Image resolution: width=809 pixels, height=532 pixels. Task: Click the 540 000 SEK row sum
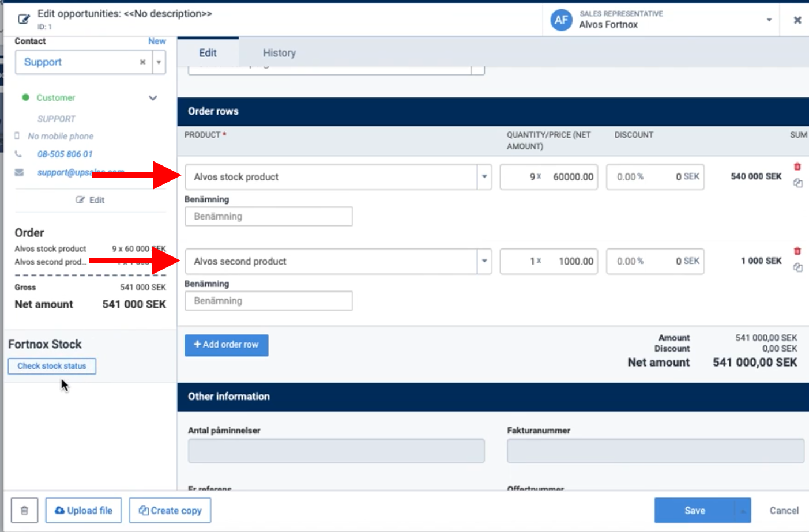pyautogui.click(x=756, y=176)
